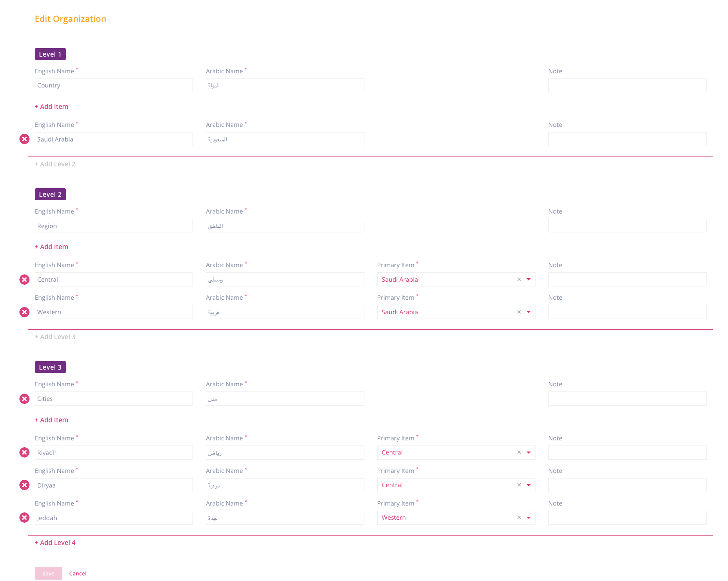Focus the Riyadh row Arabic Name field

point(285,452)
